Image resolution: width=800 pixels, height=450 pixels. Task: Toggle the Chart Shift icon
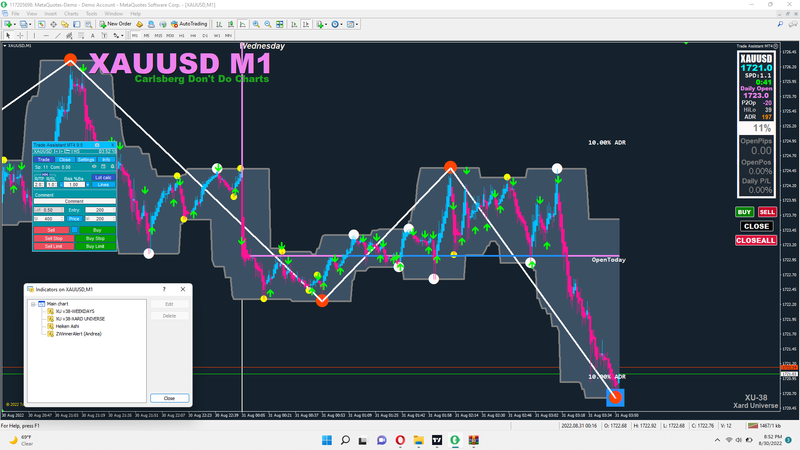click(306, 24)
